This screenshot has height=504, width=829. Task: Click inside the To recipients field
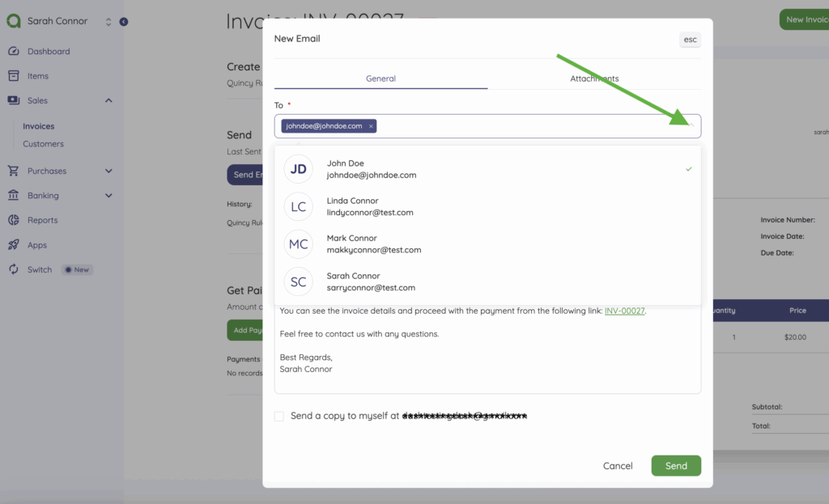click(526, 126)
